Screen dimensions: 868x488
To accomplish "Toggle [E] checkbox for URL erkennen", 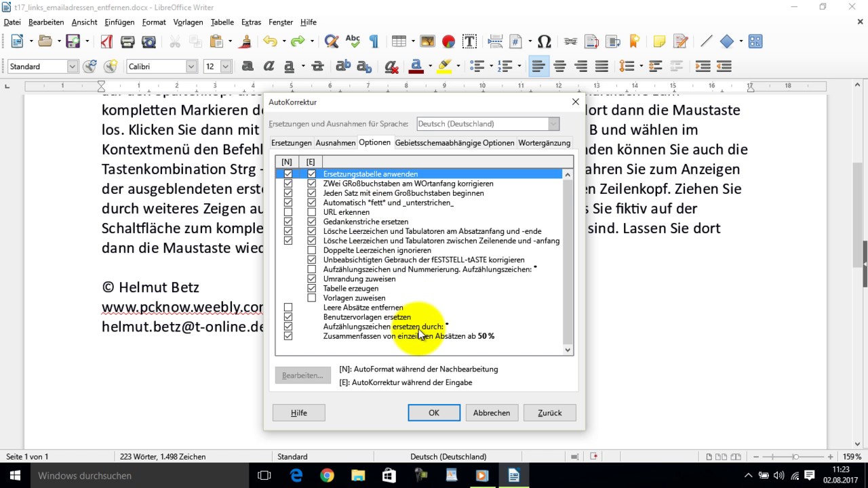I will (x=312, y=212).
